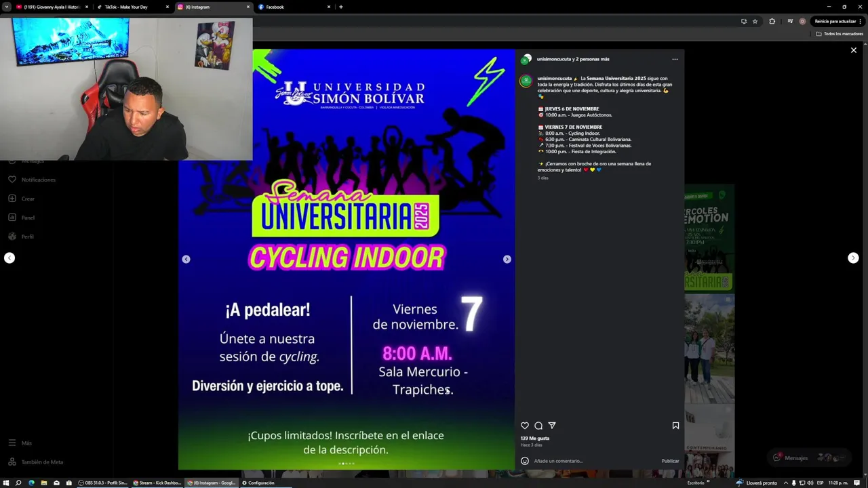Open Perfil in Instagram sidebar

22,237
